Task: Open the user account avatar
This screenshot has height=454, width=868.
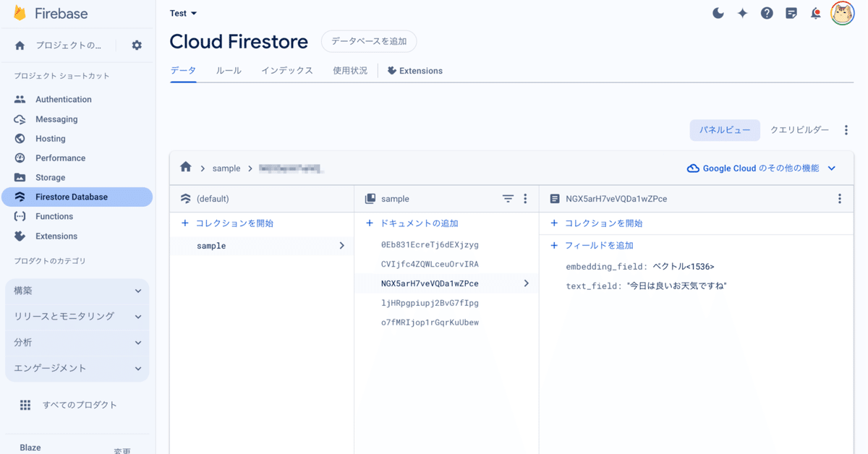Action: pyautogui.click(x=843, y=13)
